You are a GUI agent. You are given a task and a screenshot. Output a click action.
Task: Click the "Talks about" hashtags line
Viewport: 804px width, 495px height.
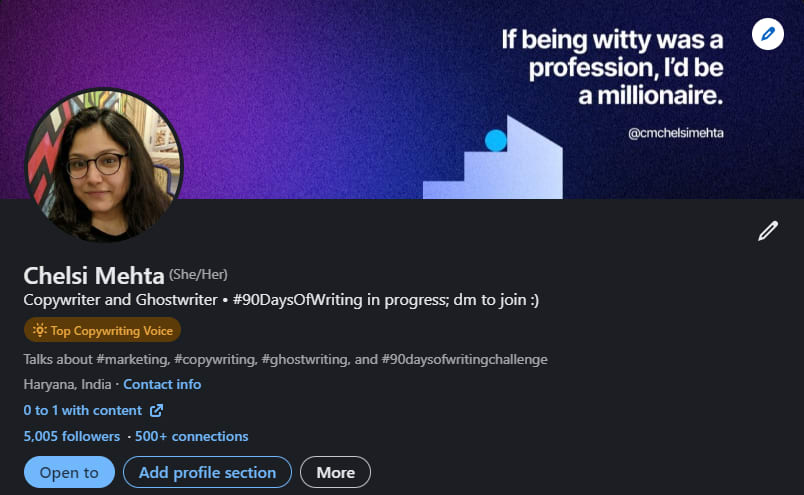[x=285, y=359]
